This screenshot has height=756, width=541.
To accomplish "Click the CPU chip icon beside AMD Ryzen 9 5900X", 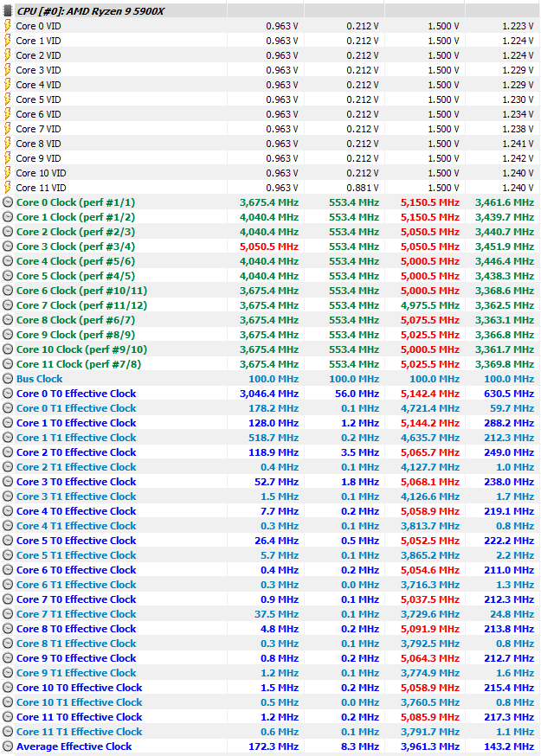I will point(7,10).
